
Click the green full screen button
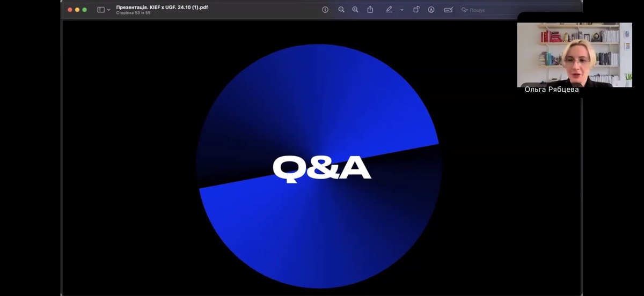(x=85, y=10)
